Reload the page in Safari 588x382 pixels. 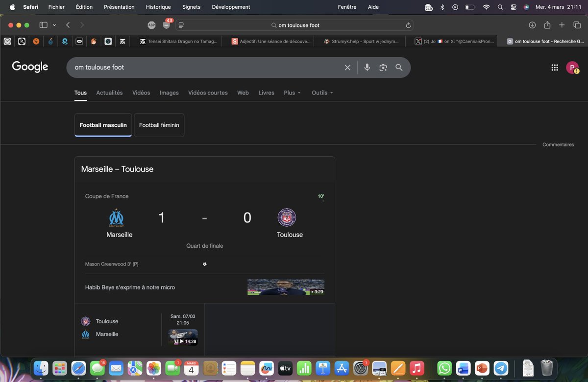pyautogui.click(x=408, y=25)
